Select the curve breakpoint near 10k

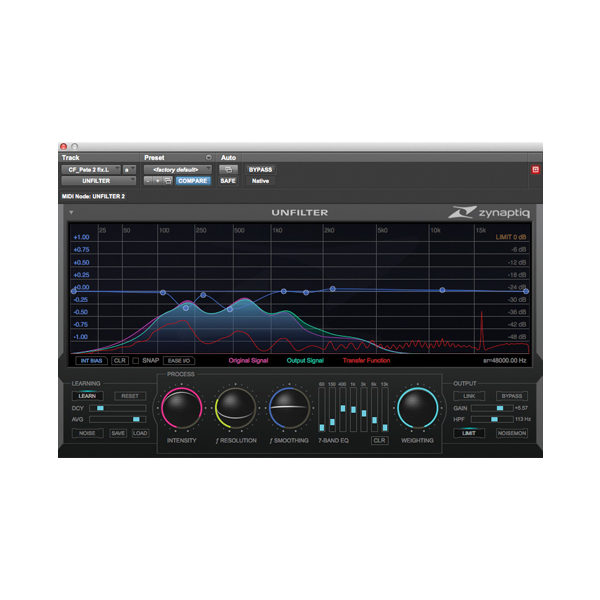coord(442,290)
